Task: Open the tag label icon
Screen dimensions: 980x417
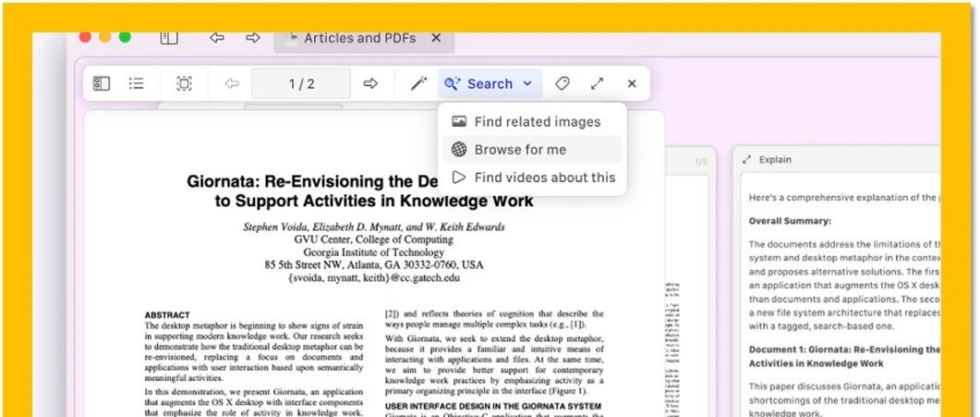Action: click(x=563, y=84)
